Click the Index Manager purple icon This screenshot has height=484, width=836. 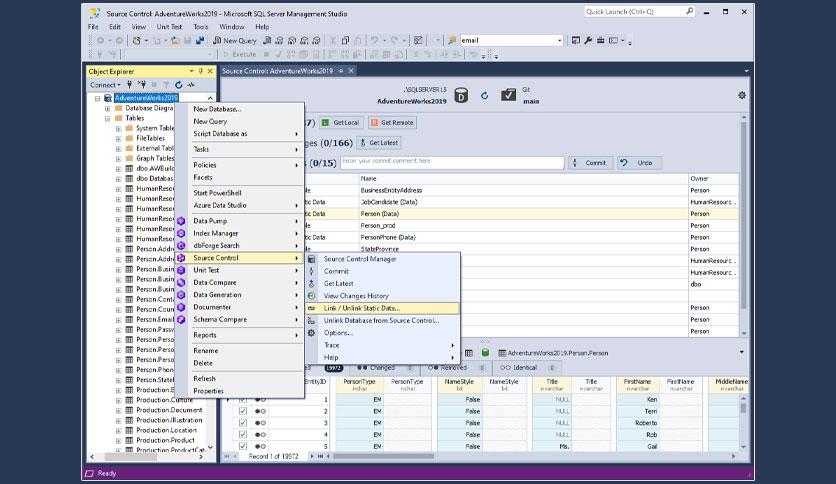click(181, 233)
